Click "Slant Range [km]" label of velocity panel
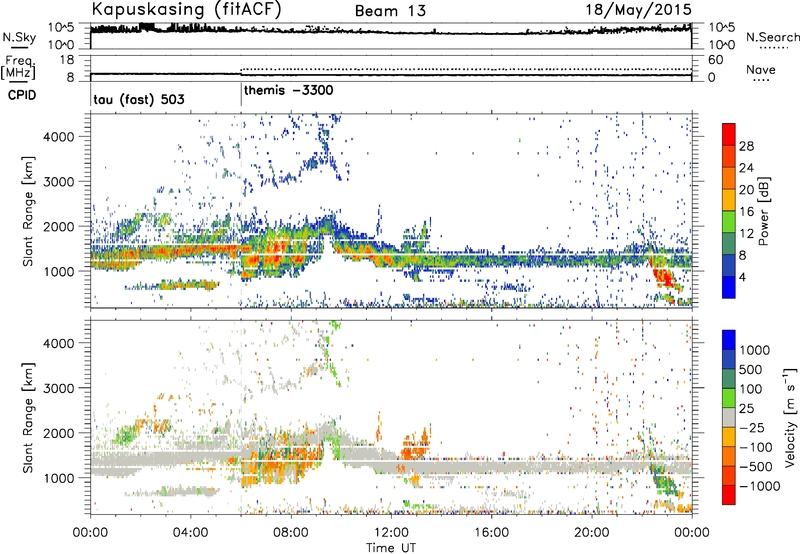Image resolution: width=800 pixels, height=554 pixels. click(x=28, y=418)
